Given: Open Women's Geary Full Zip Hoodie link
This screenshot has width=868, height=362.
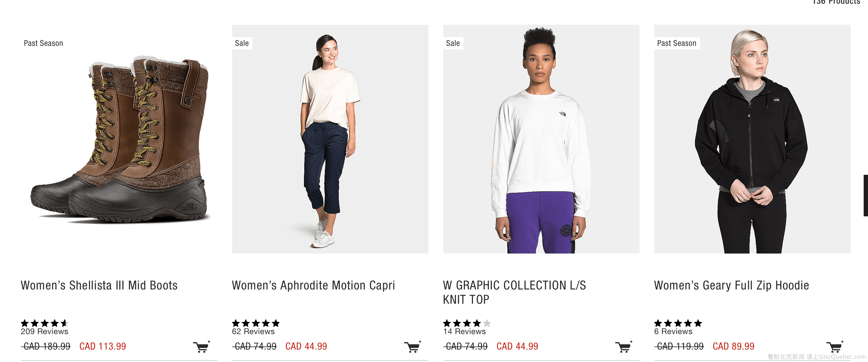Looking at the screenshot, I should [x=731, y=285].
